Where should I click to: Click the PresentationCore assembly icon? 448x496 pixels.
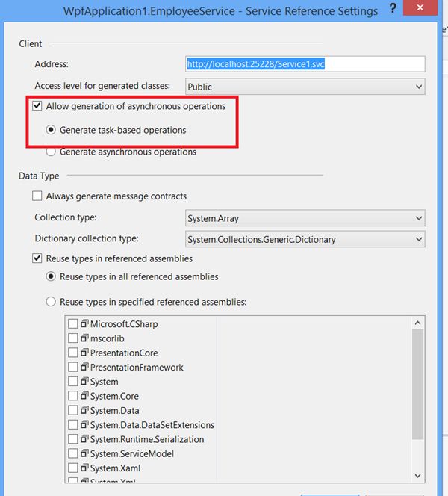pos(84,353)
